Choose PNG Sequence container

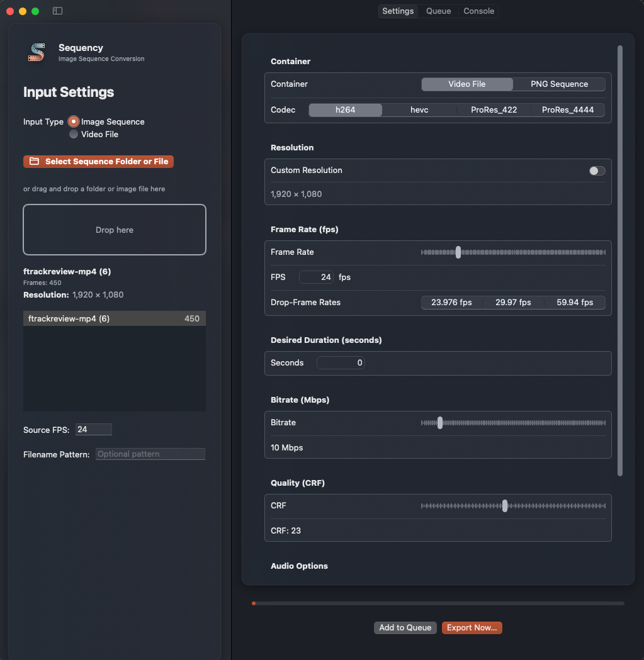[x=559, y=84]
